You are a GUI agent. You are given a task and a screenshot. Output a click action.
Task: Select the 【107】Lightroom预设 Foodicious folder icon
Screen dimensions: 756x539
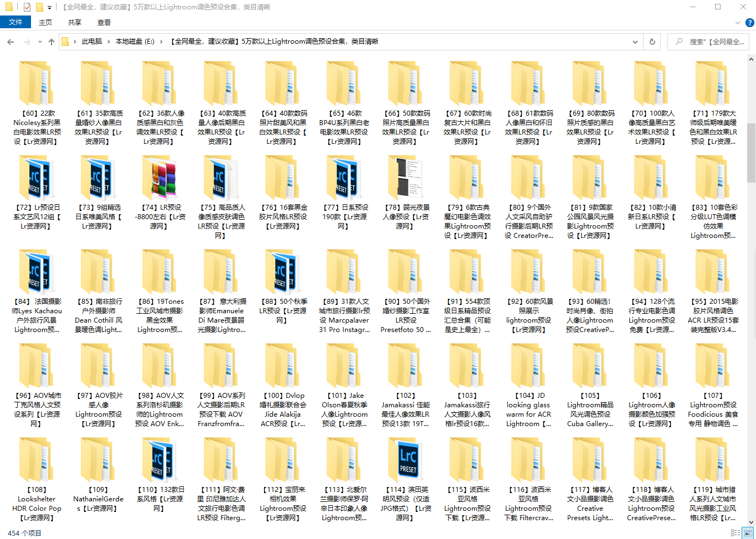click(x=713, y=366)
